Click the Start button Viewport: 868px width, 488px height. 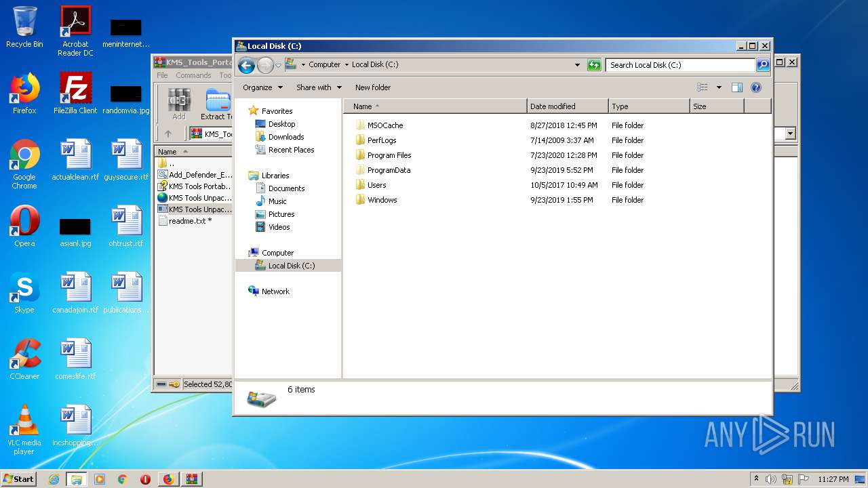[x=19, y=479]
